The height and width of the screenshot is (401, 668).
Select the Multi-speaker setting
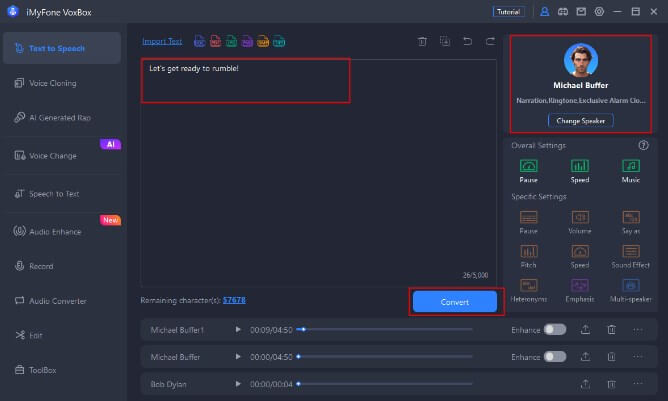coord(631,290)
